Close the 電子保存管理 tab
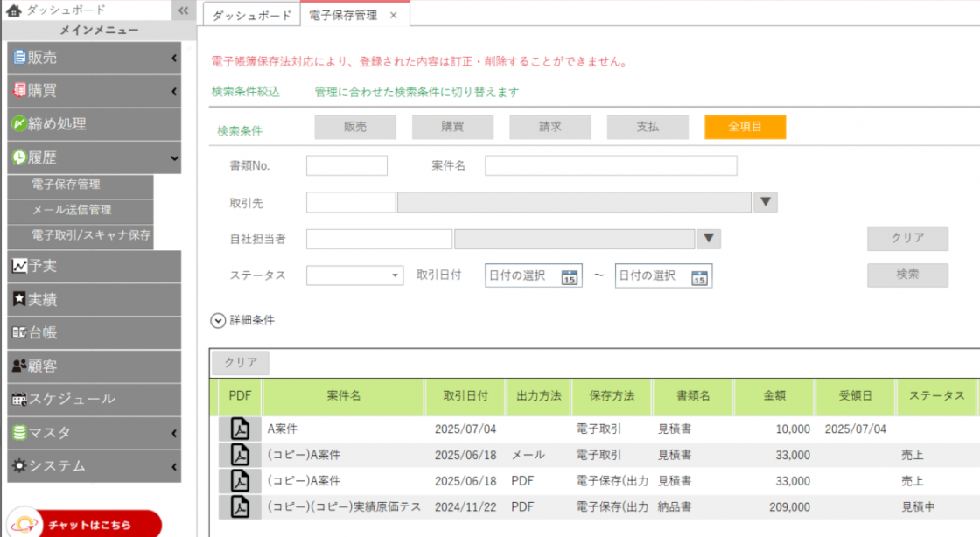Viewport: 980px width, 537px height. 393,16
